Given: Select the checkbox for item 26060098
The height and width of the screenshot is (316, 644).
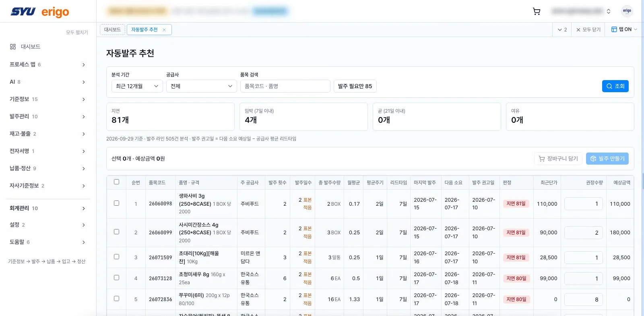Looking at the screenshot, I should (117, 203).
